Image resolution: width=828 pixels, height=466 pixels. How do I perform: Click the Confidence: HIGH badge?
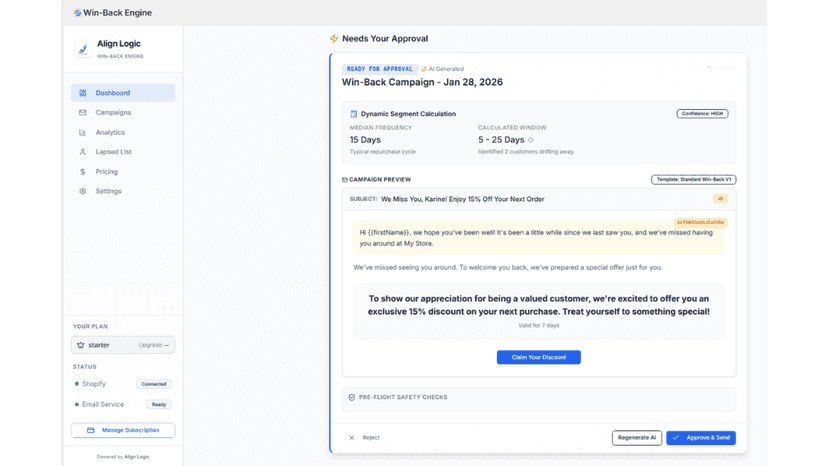(x=702, y=114)
